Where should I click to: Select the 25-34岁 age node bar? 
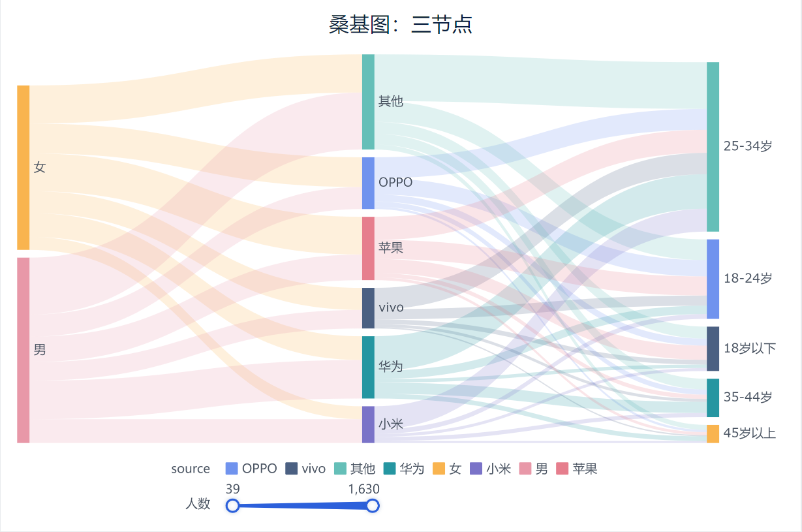(x=713, y=146)
